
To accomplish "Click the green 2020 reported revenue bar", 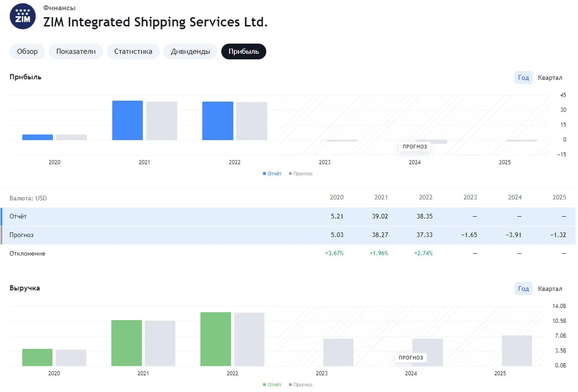I will [x=37, y=357].
